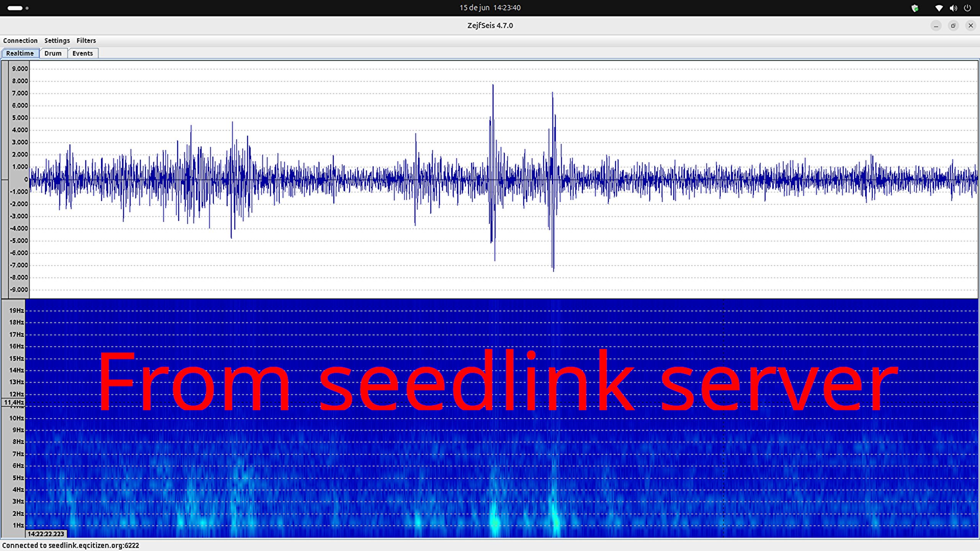Viewport: 980px width, 551px height.
Task: Click the 11,4Hz spectrogram frequency marker
Action: [x=14, y=402]
